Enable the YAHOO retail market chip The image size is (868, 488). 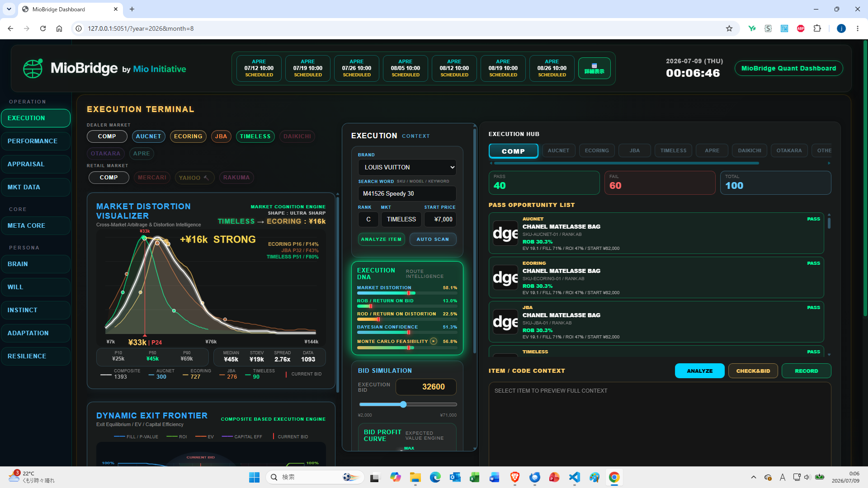tap(194, 178)
